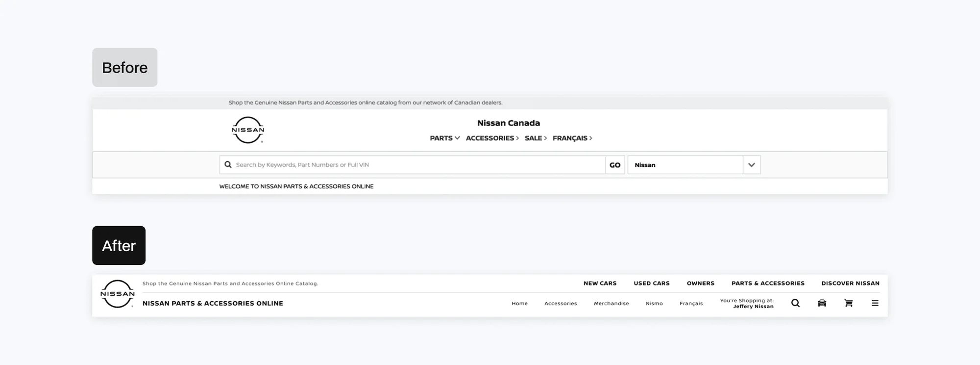Click the Jeffery Nissan dealer selector
The width and height of the screenshot is (980, 365).
tap(747, 303)
